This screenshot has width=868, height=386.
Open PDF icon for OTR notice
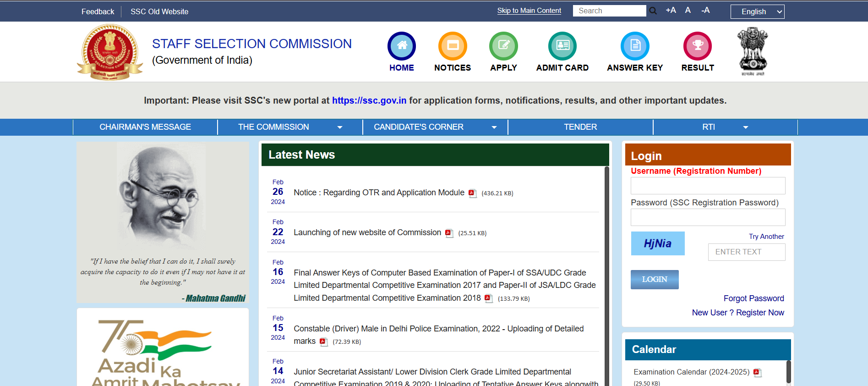coord(472,193)
